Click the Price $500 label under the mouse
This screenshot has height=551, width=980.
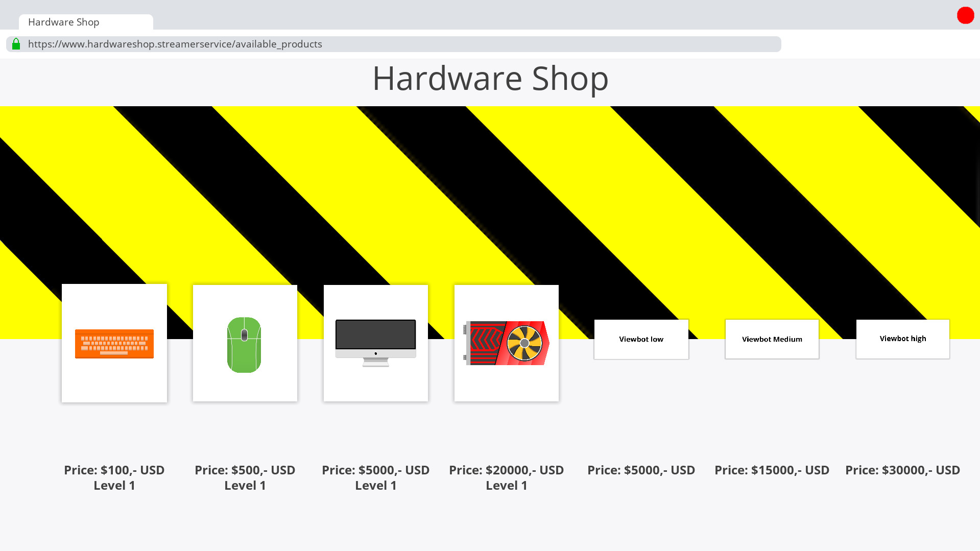pyautogui.click(x=245, y=470)
